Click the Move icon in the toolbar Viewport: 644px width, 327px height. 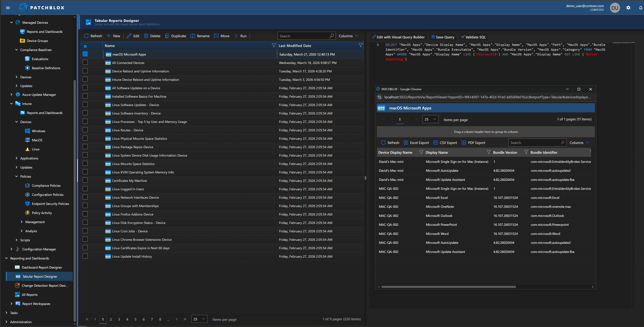[216, 36]
